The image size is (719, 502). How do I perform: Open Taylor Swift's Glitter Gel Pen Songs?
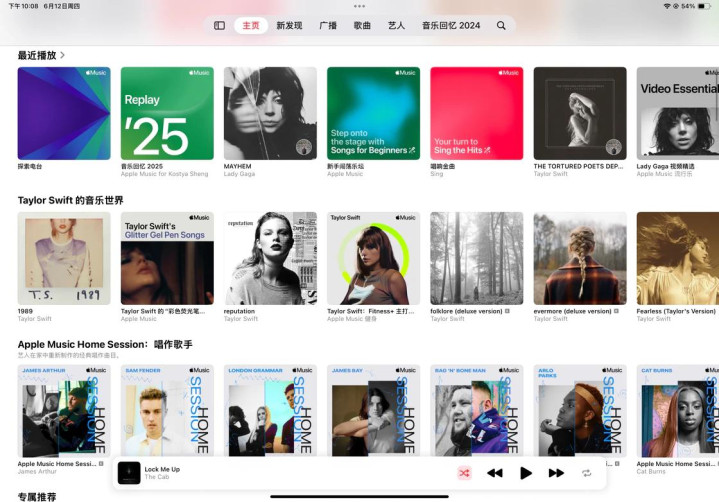167,258
